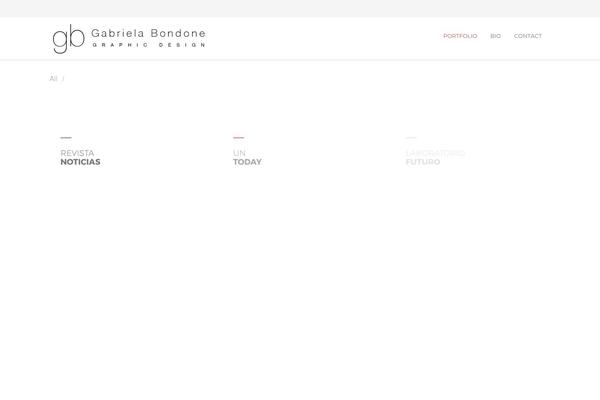Open the UN Today project
The image size is (600, 400).
247,157
